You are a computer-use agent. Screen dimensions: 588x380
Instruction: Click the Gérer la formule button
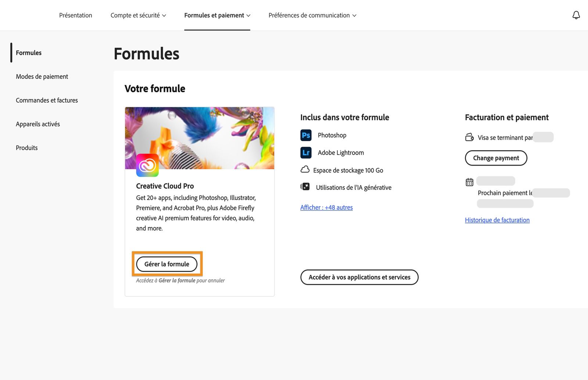point(167,264)
